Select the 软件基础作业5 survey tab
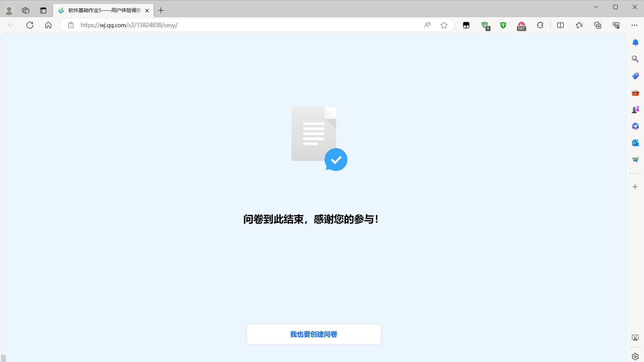644x362 pixels. click(104, 10)
